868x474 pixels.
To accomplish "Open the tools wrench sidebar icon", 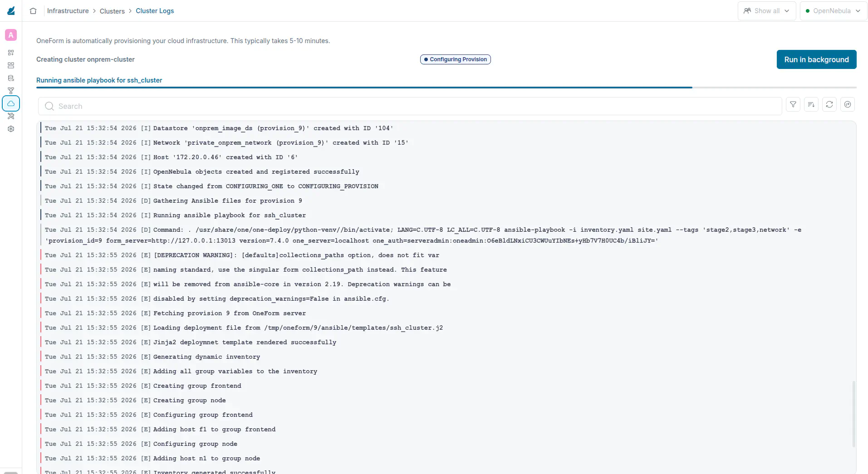I will point(11,116).
